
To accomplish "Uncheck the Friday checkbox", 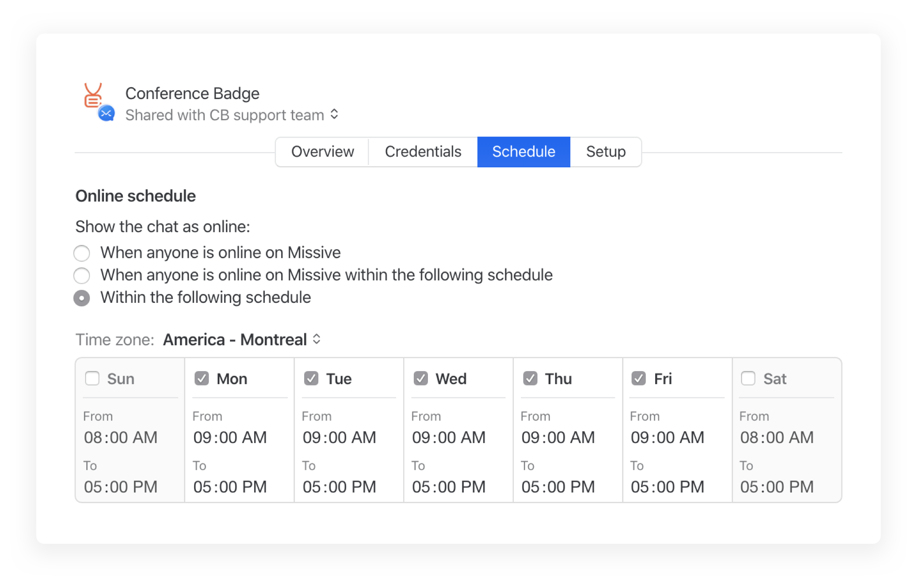I will click(x=638, y=378).
